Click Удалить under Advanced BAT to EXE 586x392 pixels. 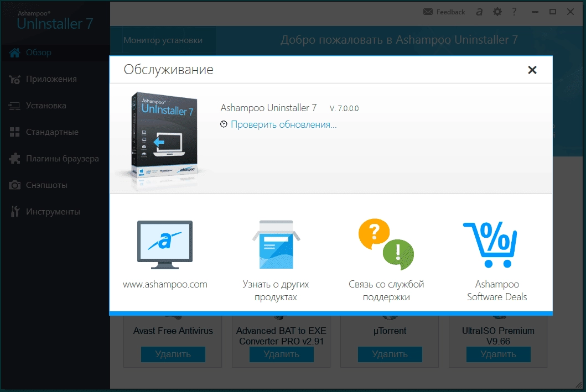pyautogui.click(x=282, y=354)
